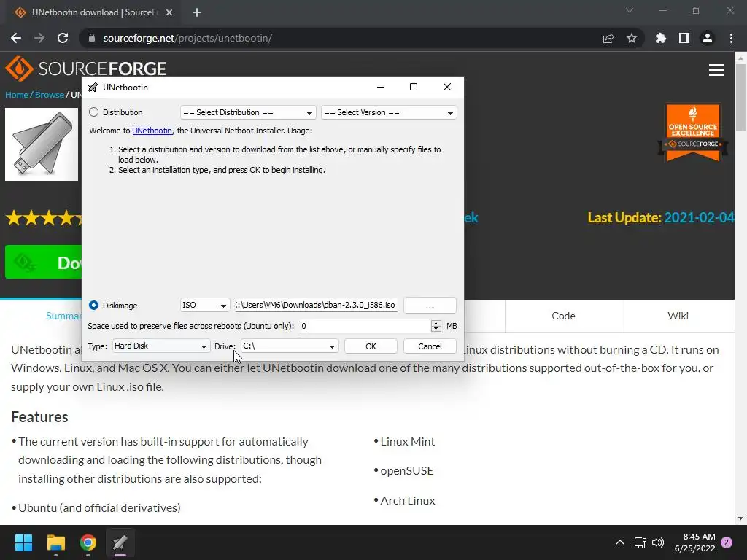Open the Select Version dropdown
This screenshot has width=747, height=560.
point(389,112)
